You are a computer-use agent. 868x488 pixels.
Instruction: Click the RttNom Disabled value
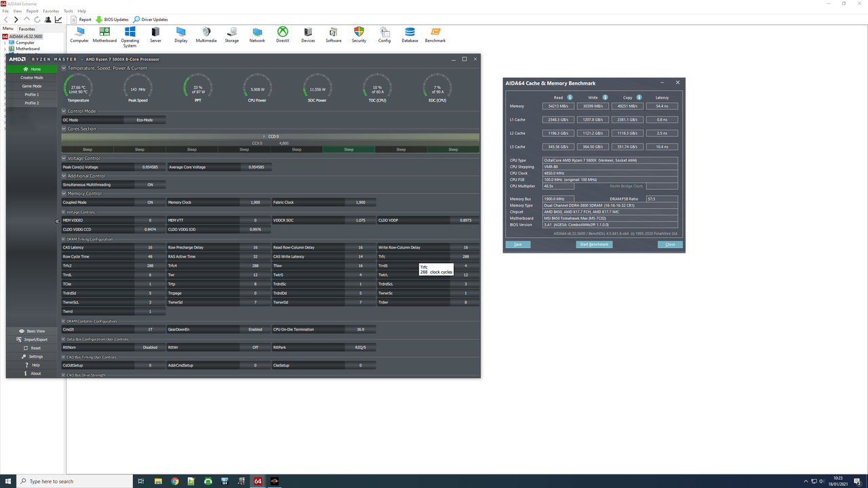[x=150, y=347]
